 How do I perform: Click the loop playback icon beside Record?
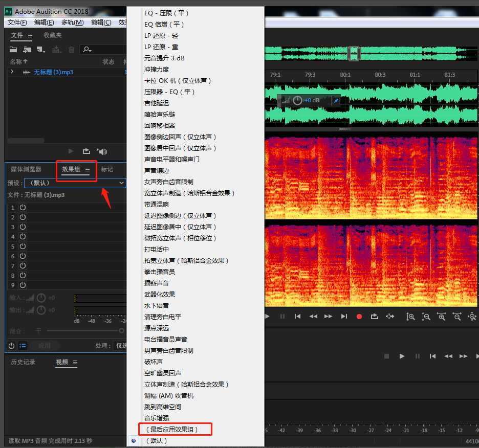click(x=374, y=317)
